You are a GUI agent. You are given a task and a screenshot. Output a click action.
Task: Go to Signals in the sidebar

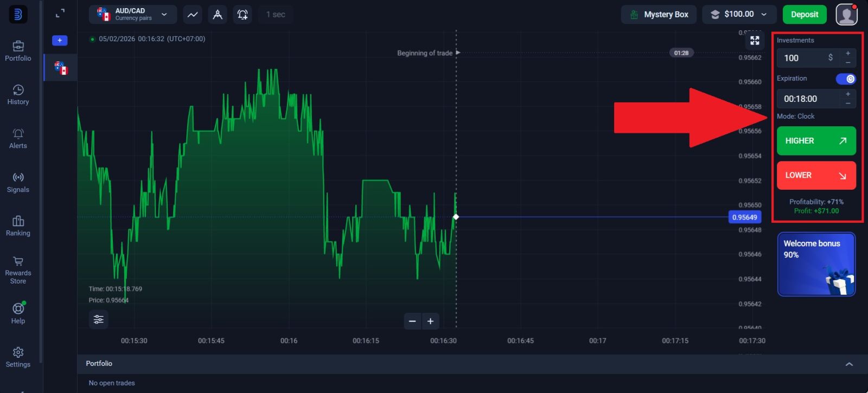(18, 183)
